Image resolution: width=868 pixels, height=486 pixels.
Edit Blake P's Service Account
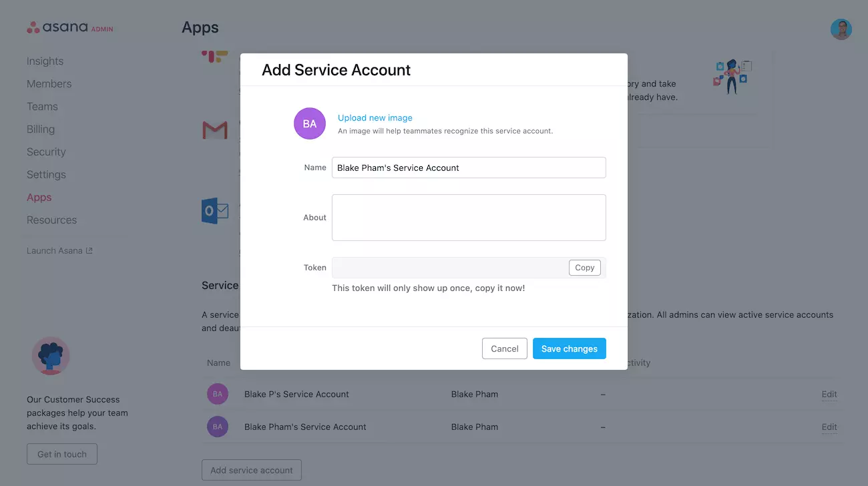coord(829,394)
